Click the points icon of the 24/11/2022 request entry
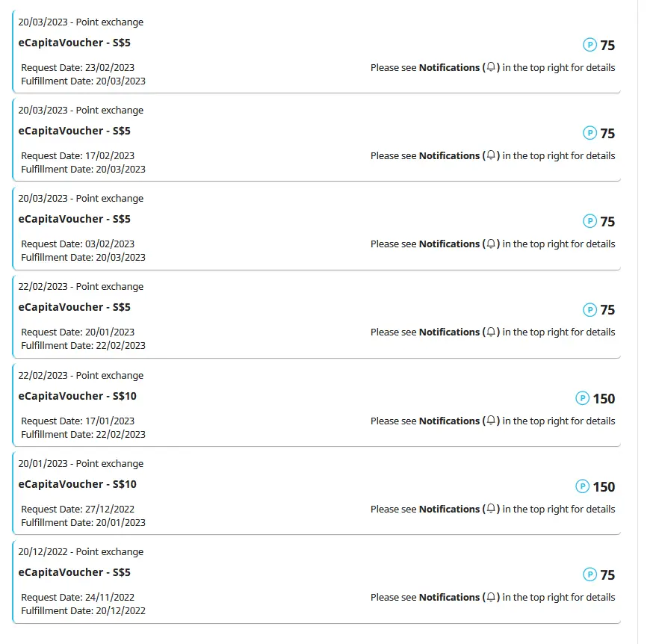Image resolution: width=653 pixels, height=644 pixels. [589, 575]
